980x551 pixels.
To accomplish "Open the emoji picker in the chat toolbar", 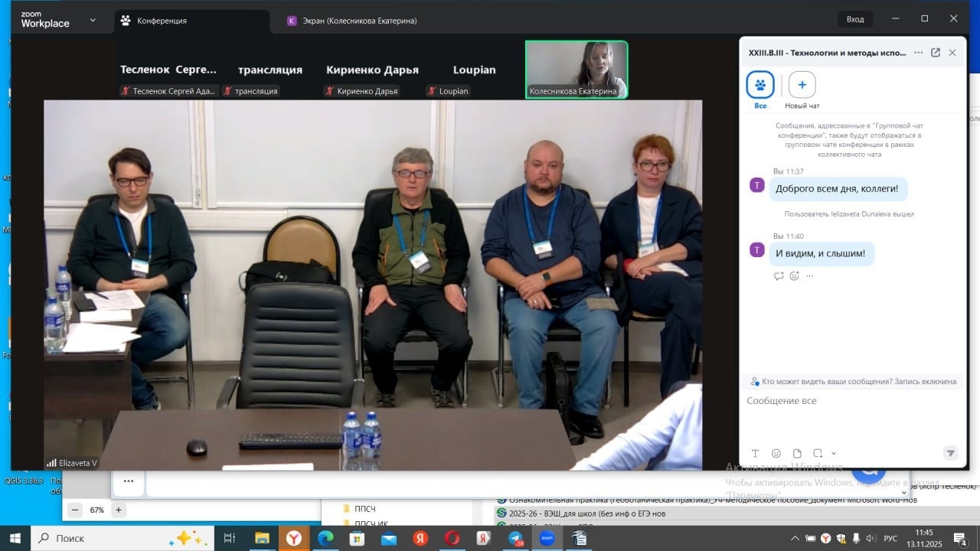I will (776, 453).
